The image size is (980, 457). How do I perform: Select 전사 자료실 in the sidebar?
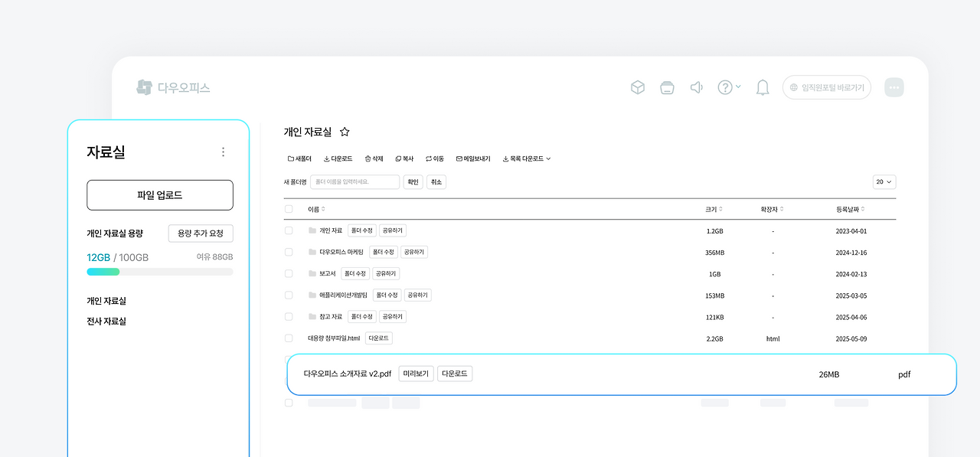[106, 321]
